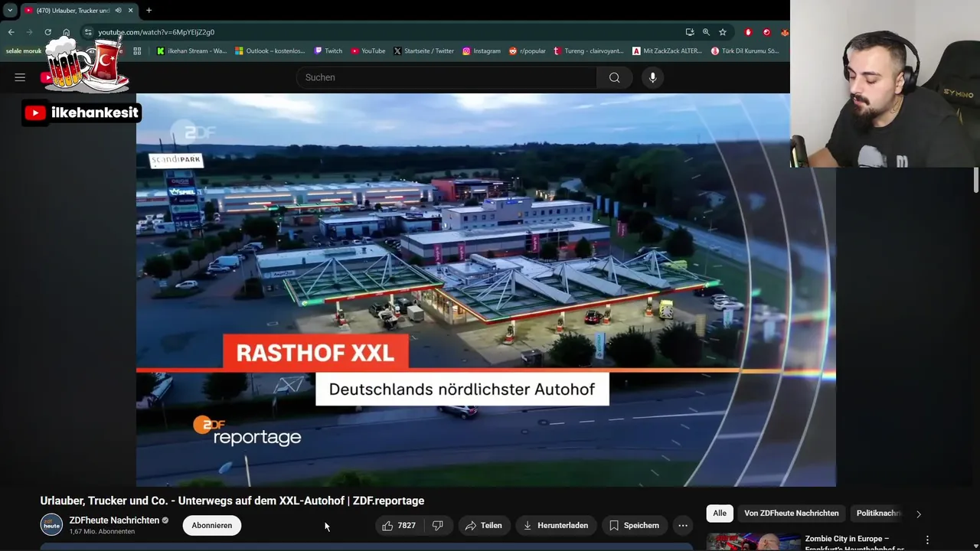
Task: Open the ZDFheute Nachrichten channel name
Action: (114, 520)
